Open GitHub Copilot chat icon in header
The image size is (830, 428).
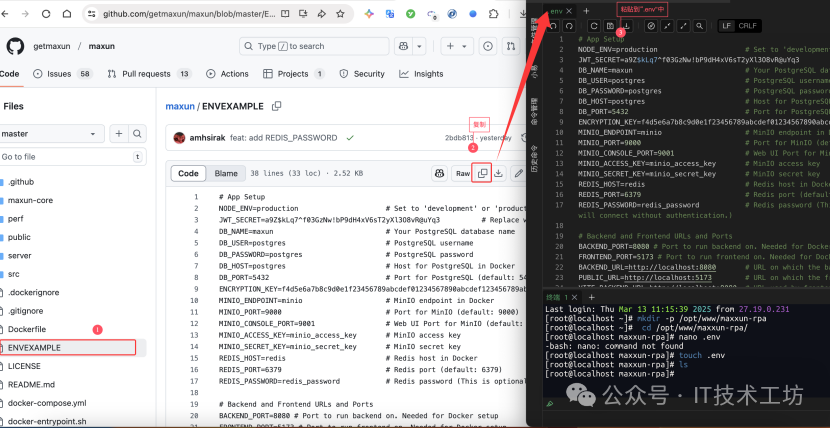click(x=403, y=46)
